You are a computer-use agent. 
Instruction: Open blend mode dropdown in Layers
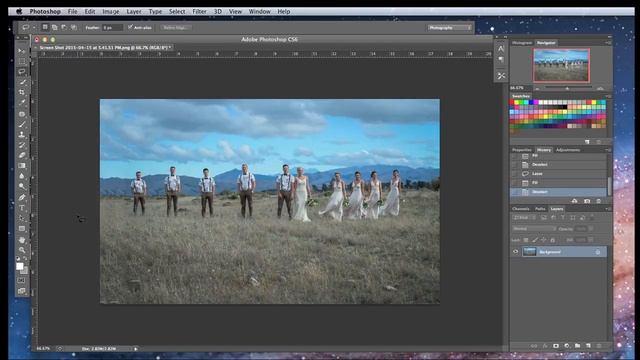pyautogui.click(x=533, y=229)
